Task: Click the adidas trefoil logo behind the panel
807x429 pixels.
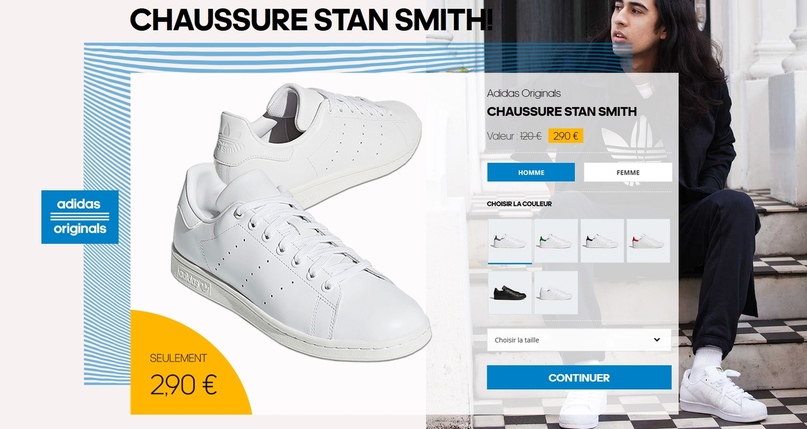Action: [x=634, y=139]
